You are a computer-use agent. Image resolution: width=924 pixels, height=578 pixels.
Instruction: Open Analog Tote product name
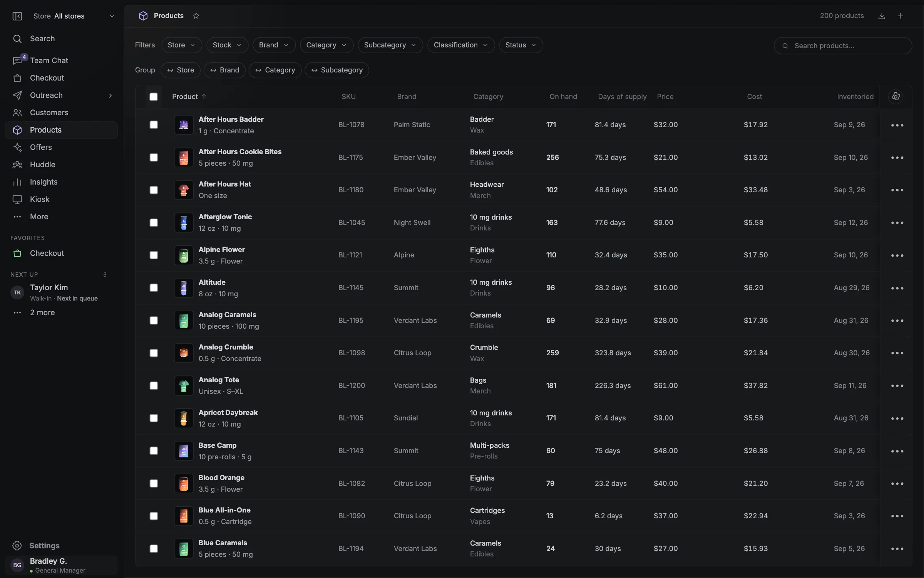click(219, 380)
